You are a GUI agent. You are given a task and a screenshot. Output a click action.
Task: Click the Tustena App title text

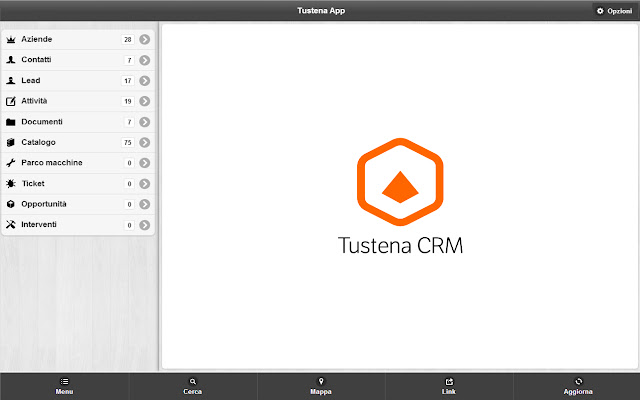point(321,11)
